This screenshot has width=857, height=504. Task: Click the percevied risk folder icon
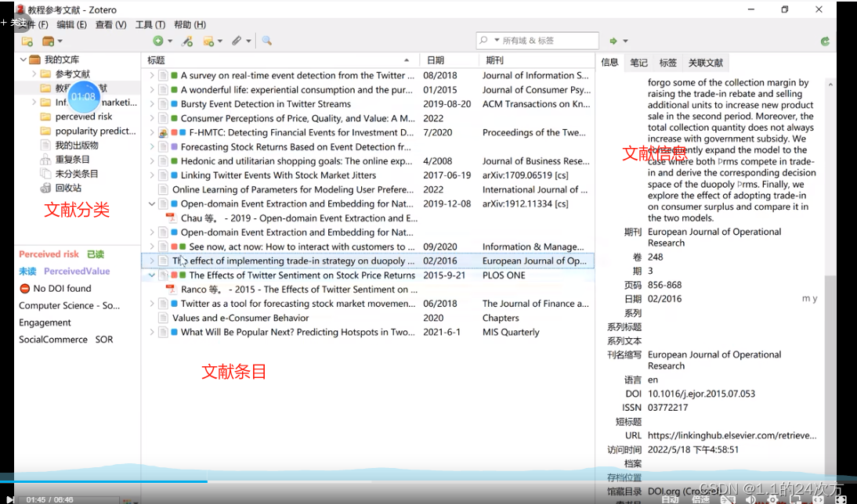pyautogui.click(x=45, y=117)
